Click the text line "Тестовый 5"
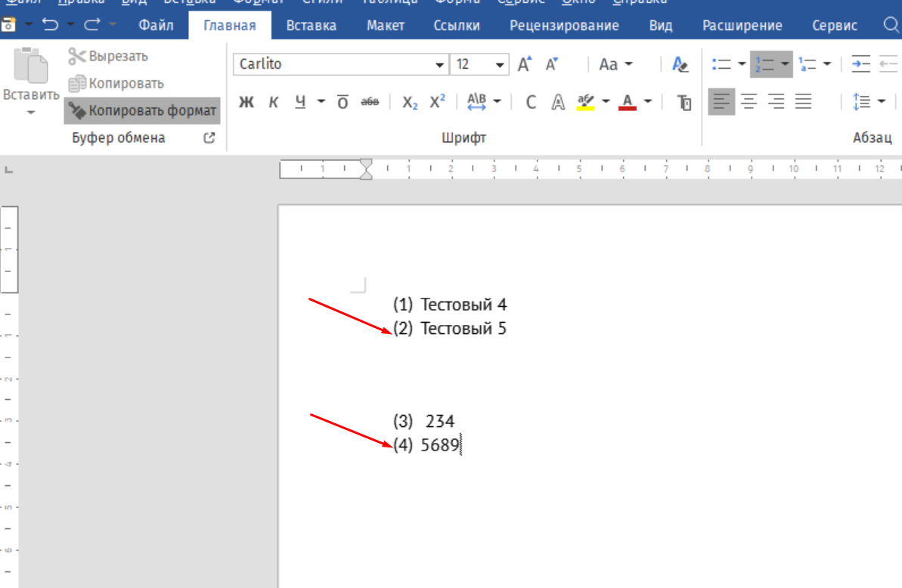 click(463, 328)
